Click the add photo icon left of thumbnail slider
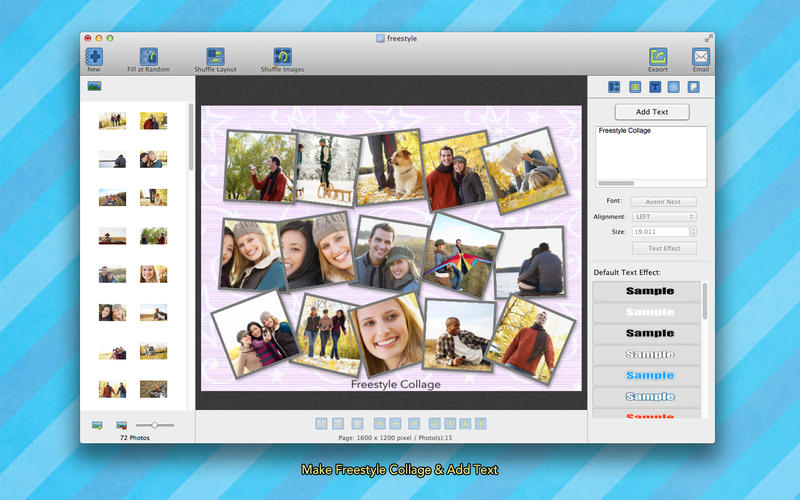The height and width of the screenshot is (500, 800). coord(97,425)
